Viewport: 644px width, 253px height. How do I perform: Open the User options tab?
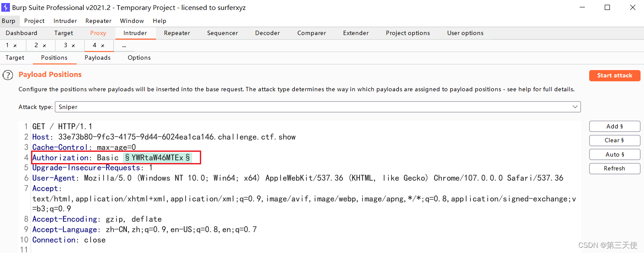(x=465, y=33)
